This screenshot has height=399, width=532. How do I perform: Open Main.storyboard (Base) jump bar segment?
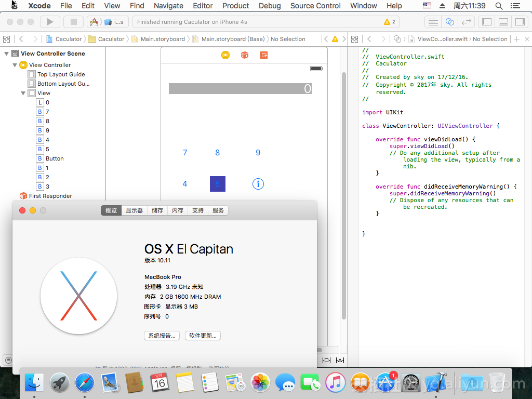[229, 39]
